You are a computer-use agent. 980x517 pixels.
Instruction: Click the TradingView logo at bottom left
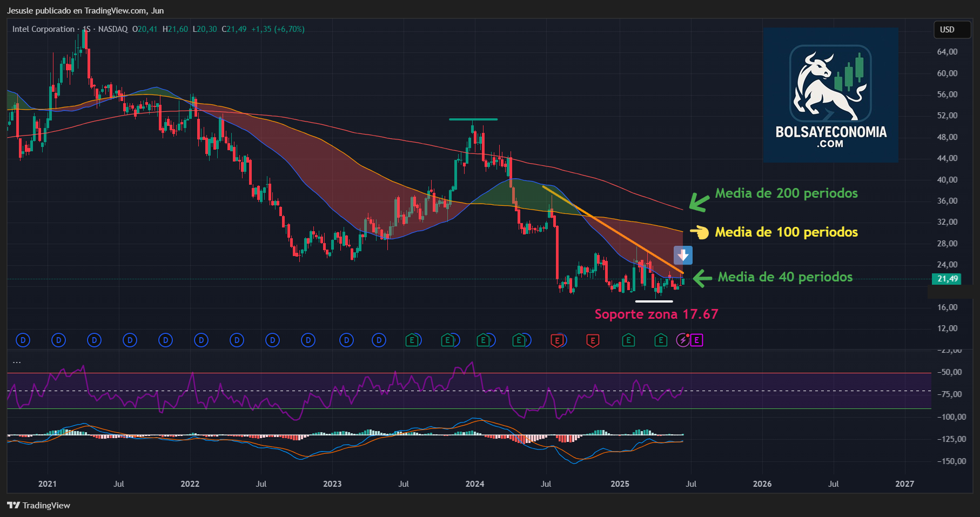[39, 505]
